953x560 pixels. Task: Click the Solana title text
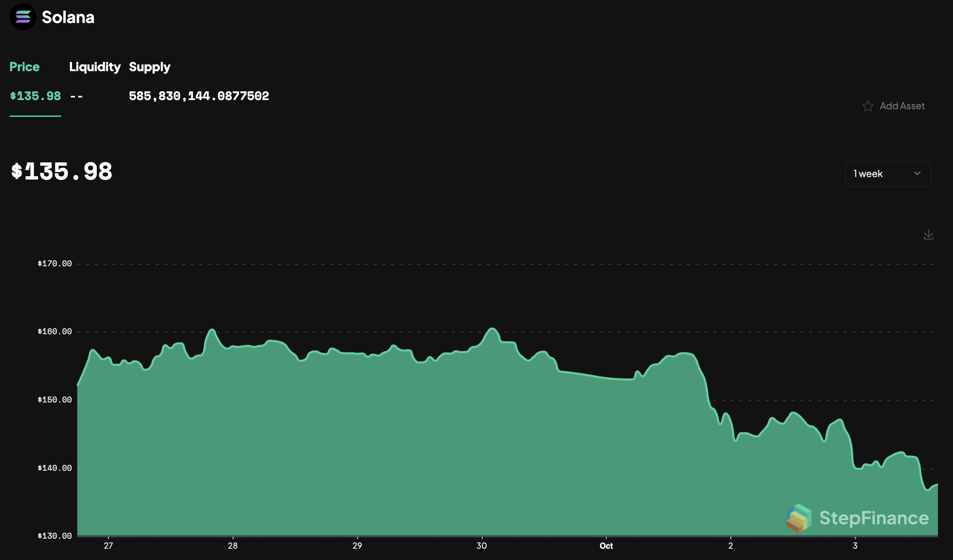tap(68, 18)
